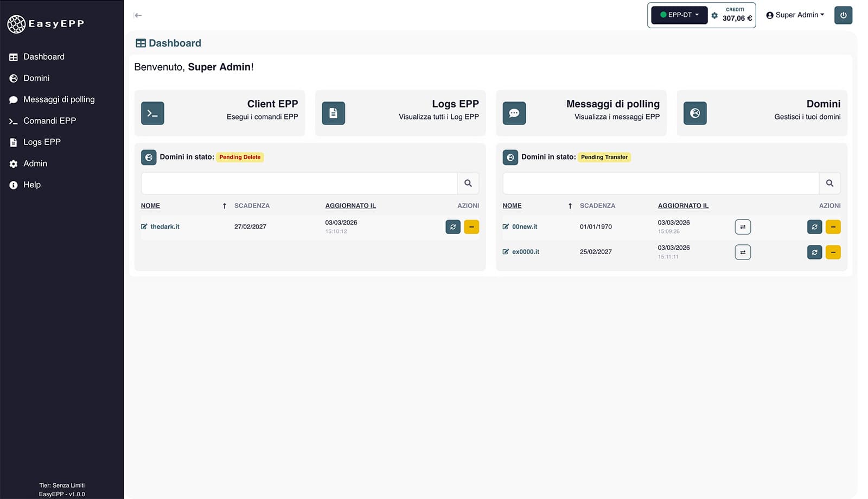The height and width of the screenshot is (499, 868).
Task: Open the Admin sidebar section
Action: coord(35,163)
